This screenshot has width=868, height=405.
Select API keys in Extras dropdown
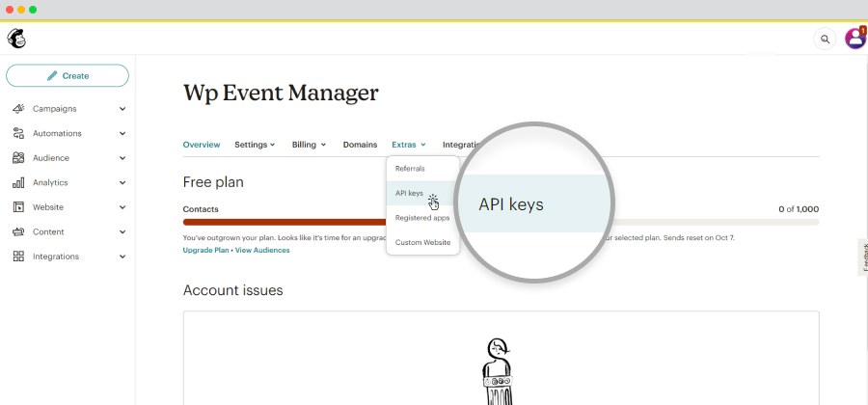[423, 193]
